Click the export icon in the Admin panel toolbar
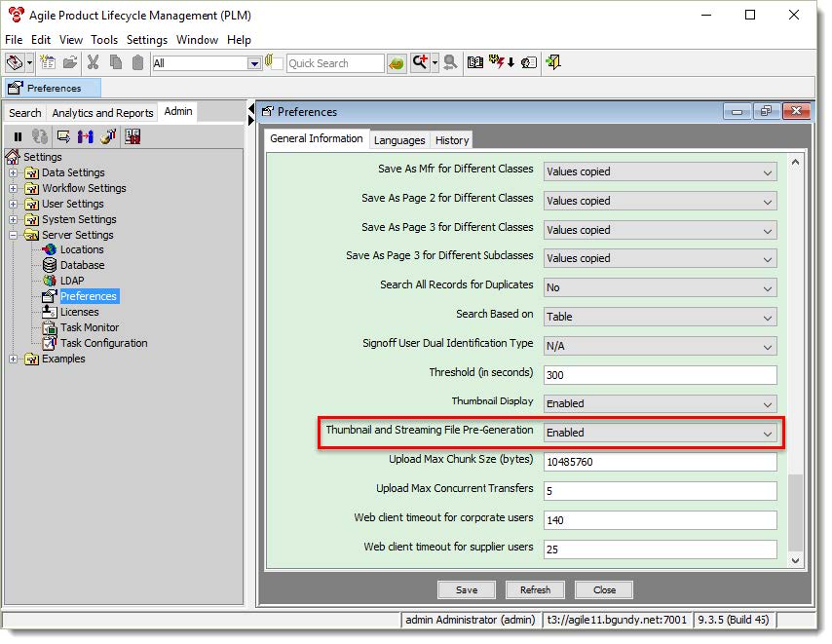 click(64, 137)
